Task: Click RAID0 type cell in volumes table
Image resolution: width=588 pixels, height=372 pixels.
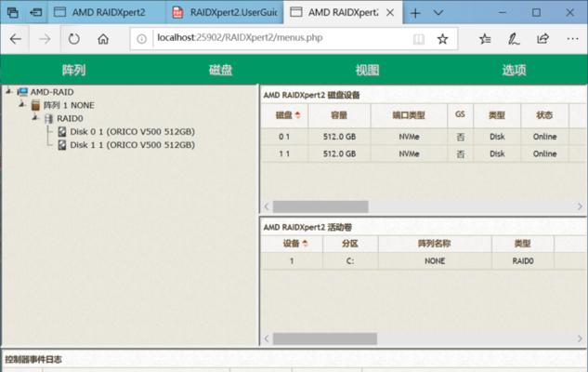Action: click(x=523, y=261)
